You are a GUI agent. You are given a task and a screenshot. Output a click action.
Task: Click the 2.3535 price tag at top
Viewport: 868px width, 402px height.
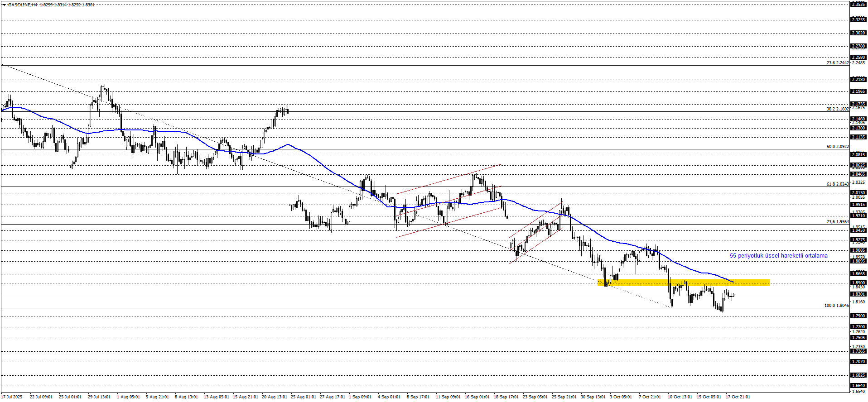[x=858, y=4]
